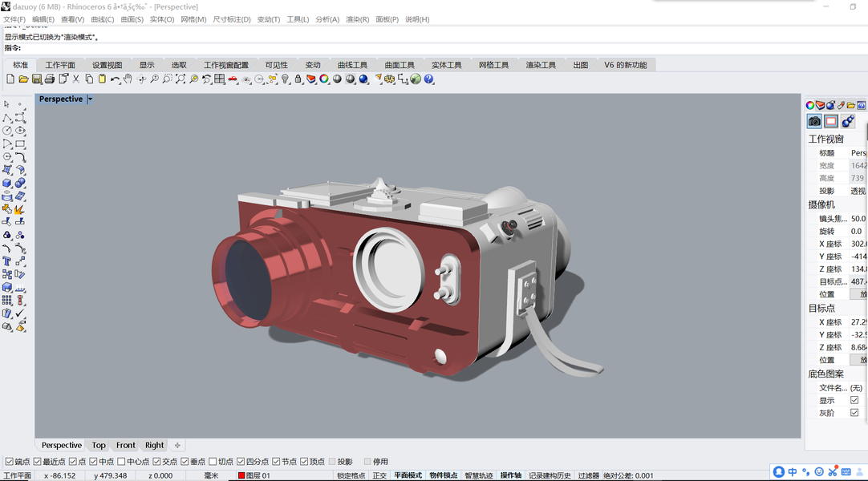The width and height of the screenshot is (868, 481).
Task: Select the Text object tool (T icon)
Action: [x=7, y=261]
